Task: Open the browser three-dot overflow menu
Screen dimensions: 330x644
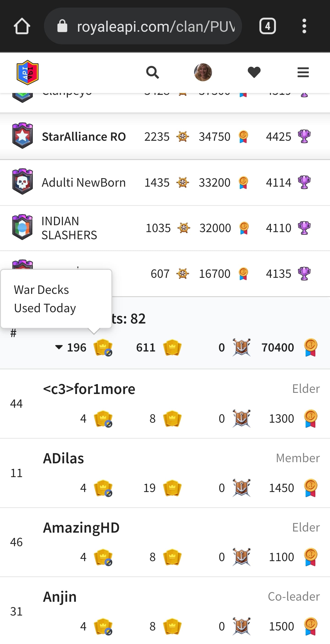Action: (x=304, y=26)
